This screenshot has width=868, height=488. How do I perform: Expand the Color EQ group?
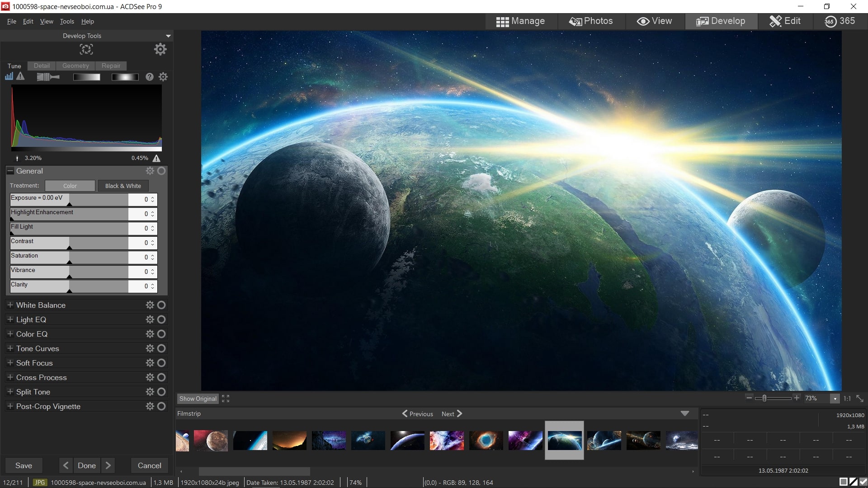[10, 334]
